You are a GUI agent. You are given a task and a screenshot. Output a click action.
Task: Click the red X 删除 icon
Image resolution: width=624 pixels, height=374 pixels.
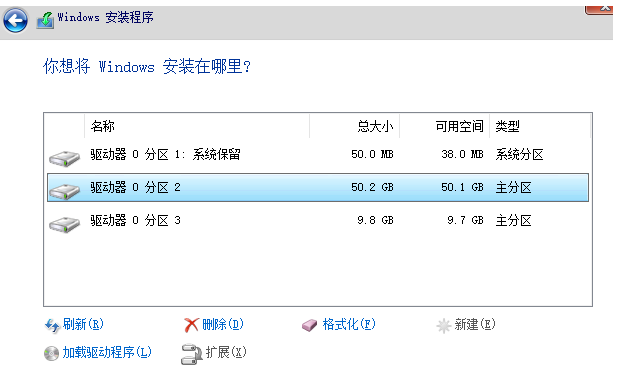(x=191, y=325)
